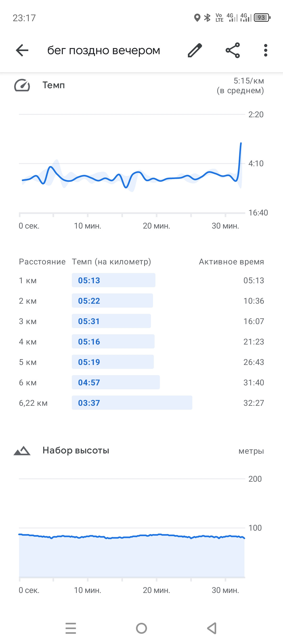Image resolution: width=283 pixels, height=644 pixels.
Task: Tap the Темп section heading
Action: point(54,85)
